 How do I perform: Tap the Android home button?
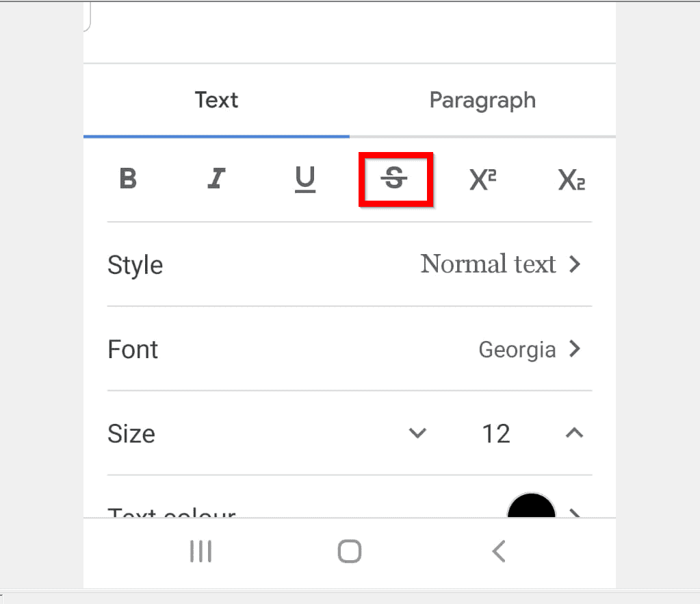coord(349,551)
